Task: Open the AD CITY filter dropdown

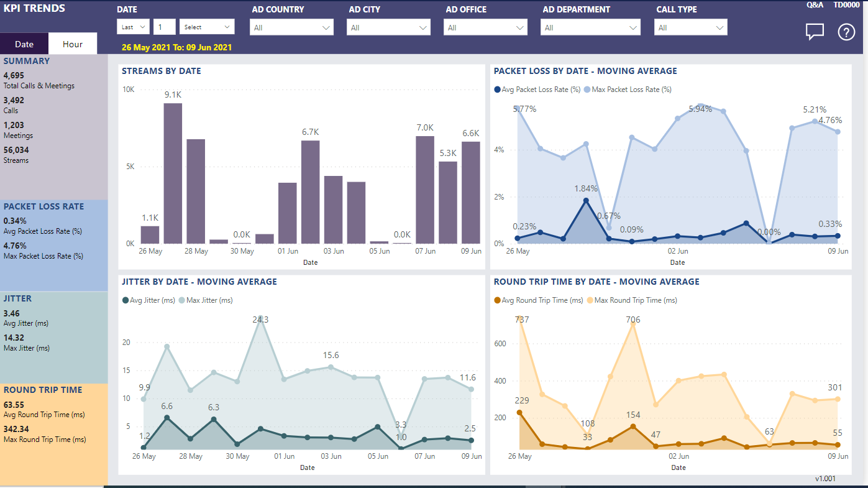Action: point(388,27)
